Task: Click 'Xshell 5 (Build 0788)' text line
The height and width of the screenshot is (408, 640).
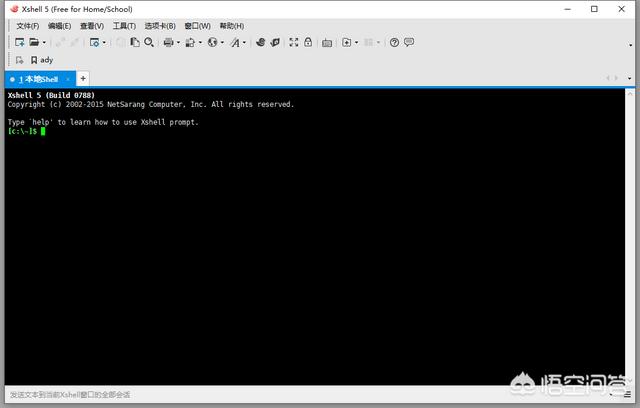Action: (51, 95)
